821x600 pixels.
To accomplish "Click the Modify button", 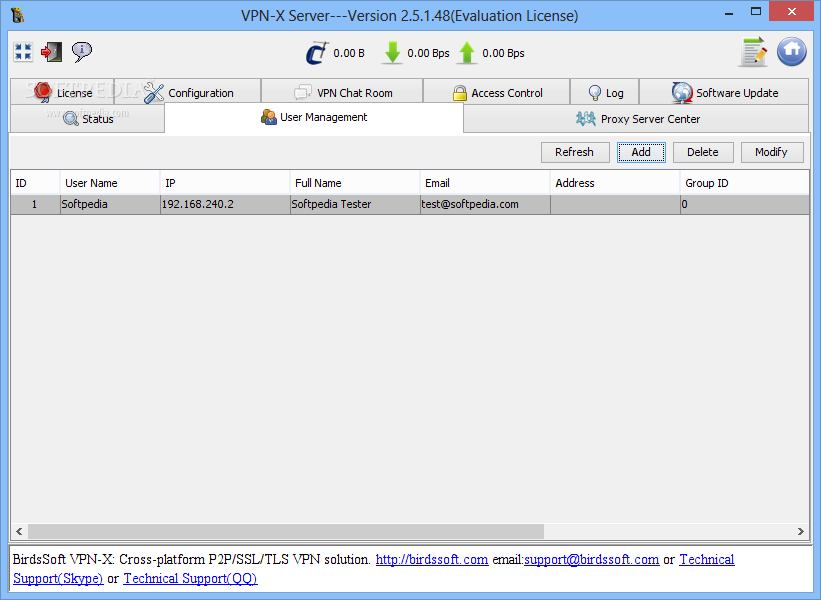I will tap(771, 152).
